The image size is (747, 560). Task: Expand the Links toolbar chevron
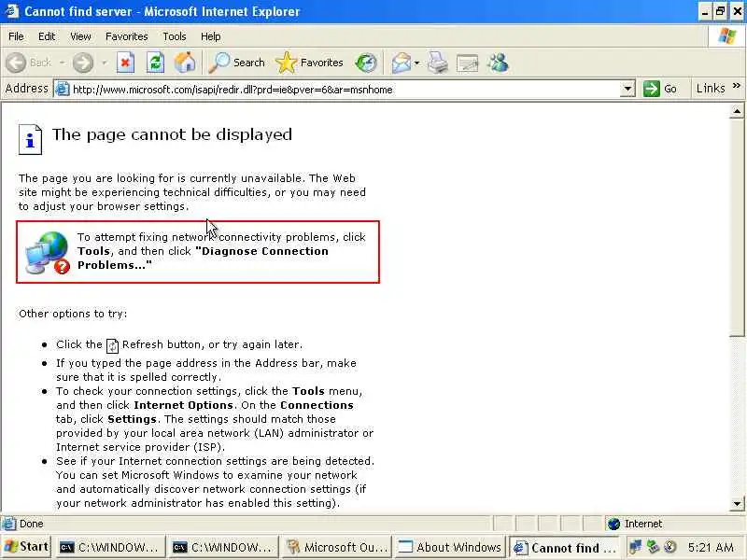(x=737, y=86)
